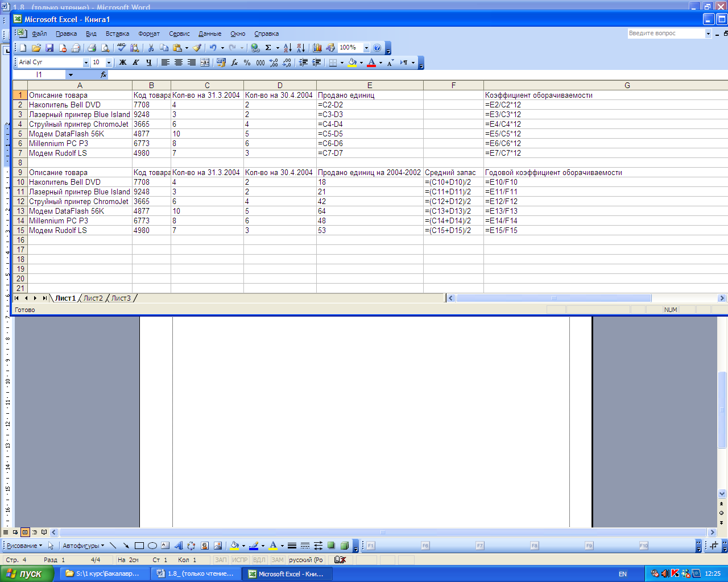
Task: Sort ascending A to Z
Action: pyautogui.click(x=288, y=48)
